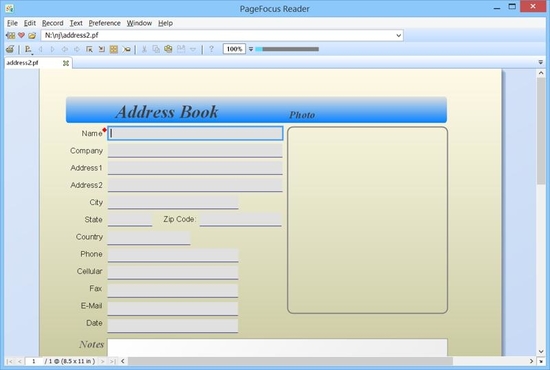Click the horizontal scrollbar right arrow
The height and width of the screenshot is (370, 550).
(531, 361)
